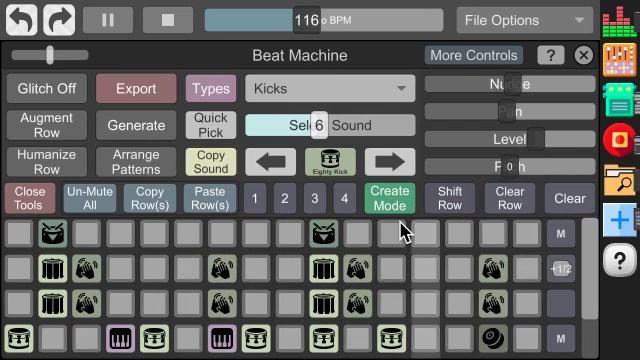This screenshot has height=360, width=640.
Task: Switch to pattern 2
Action: pyautogui.click(x=285, y=198)
